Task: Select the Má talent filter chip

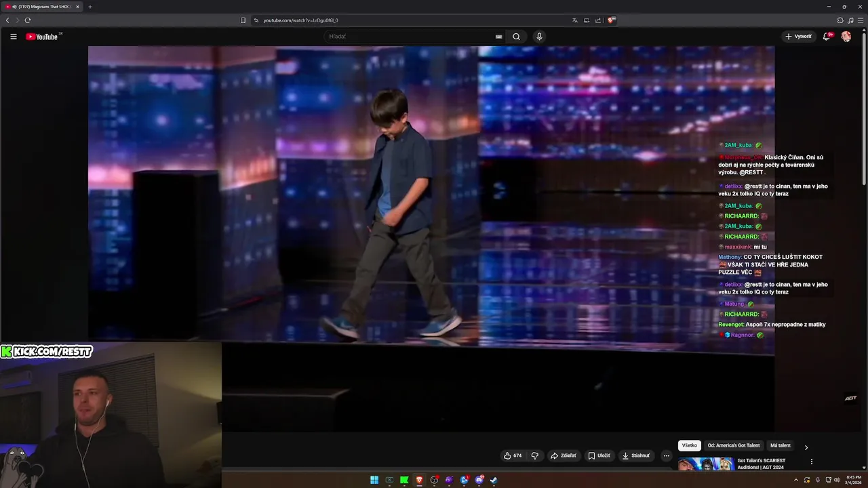Action: (x=781, y=445)
